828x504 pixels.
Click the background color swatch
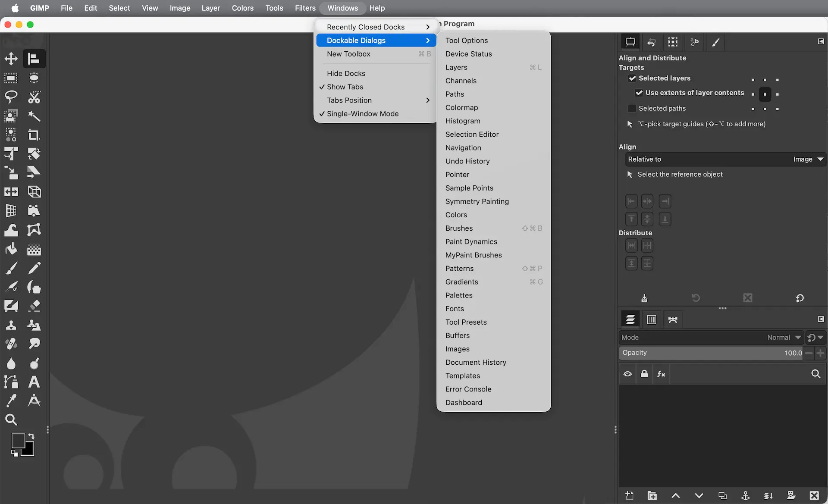(x=29, y=451)
